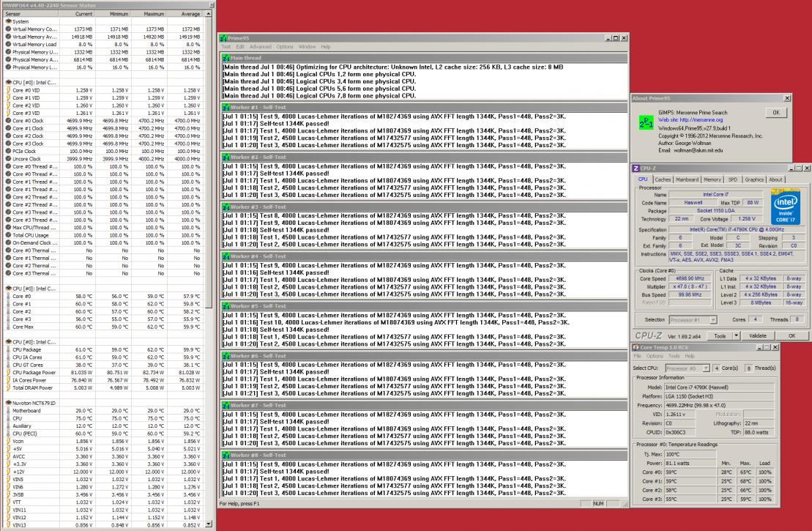Click the Worker #7 Self-Test window icon
This screenshot has width=812, height=531.
[226, 405]
